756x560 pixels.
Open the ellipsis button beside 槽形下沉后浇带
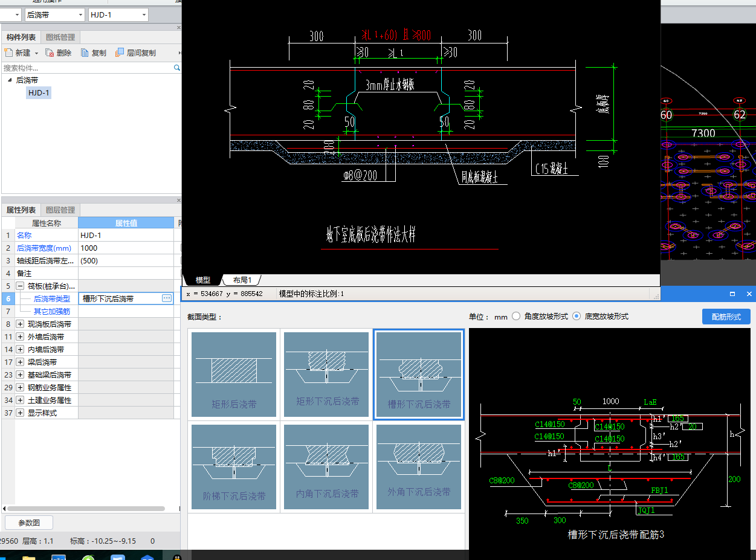(167, 298)
